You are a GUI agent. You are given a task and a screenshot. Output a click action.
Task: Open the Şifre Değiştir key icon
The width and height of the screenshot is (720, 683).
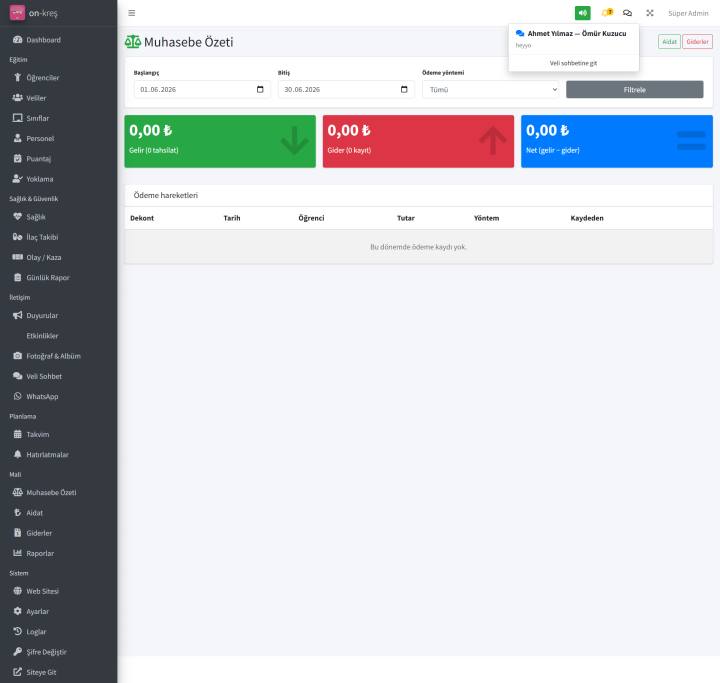tap(17, 652)
